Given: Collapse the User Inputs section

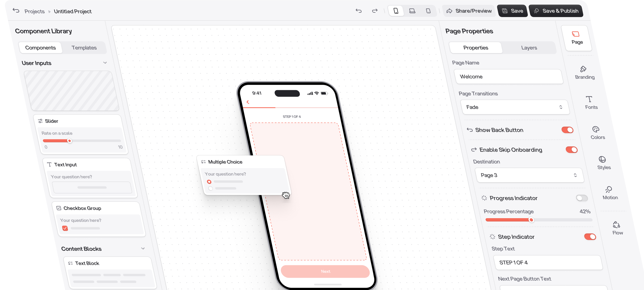Looking at the screenshot, I should 105,63.
